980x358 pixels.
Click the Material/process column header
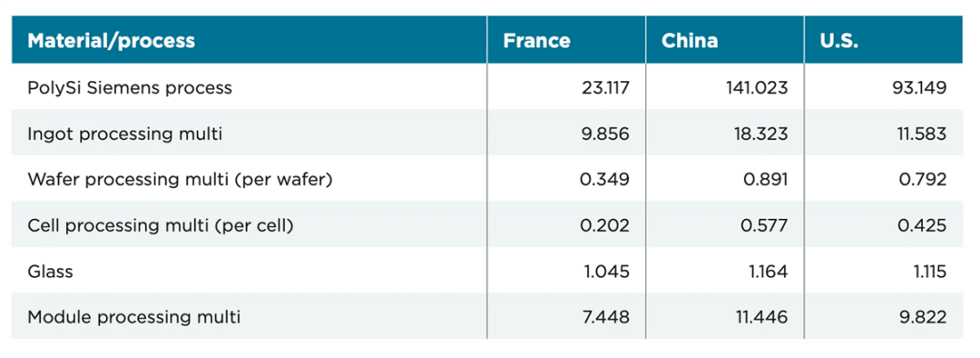click(x=112, y=41)
